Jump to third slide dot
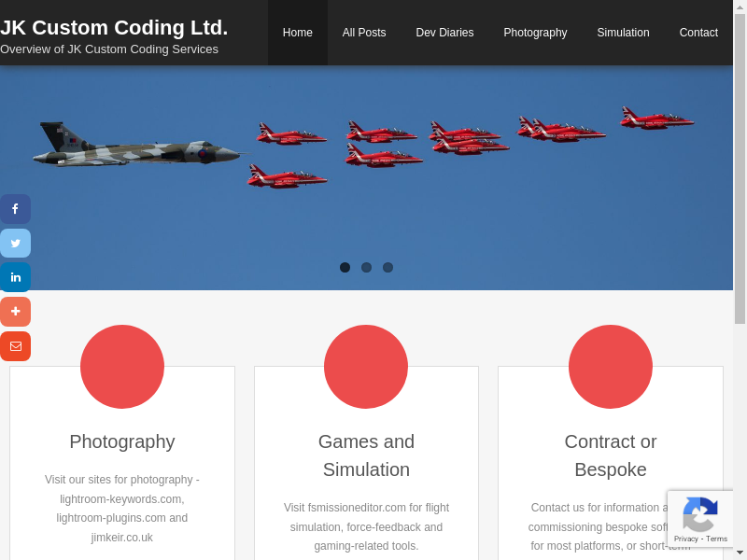This screenshot has height=560, width=747. tap(388, 267)
